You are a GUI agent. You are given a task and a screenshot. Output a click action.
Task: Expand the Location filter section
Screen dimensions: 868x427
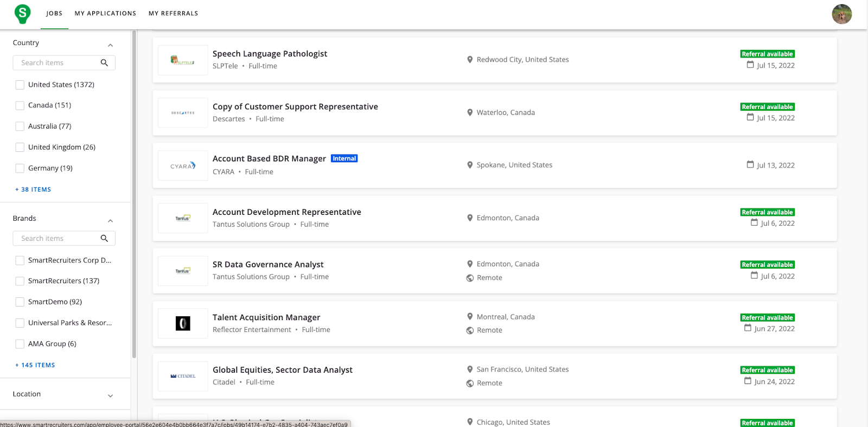coord(110,396)
